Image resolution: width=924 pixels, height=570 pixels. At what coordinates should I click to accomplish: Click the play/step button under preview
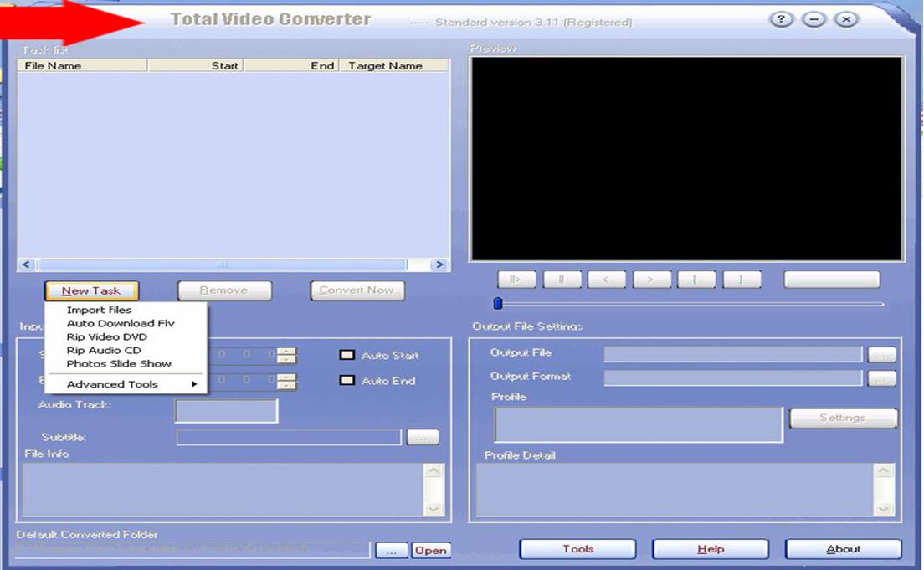(516, 279)
